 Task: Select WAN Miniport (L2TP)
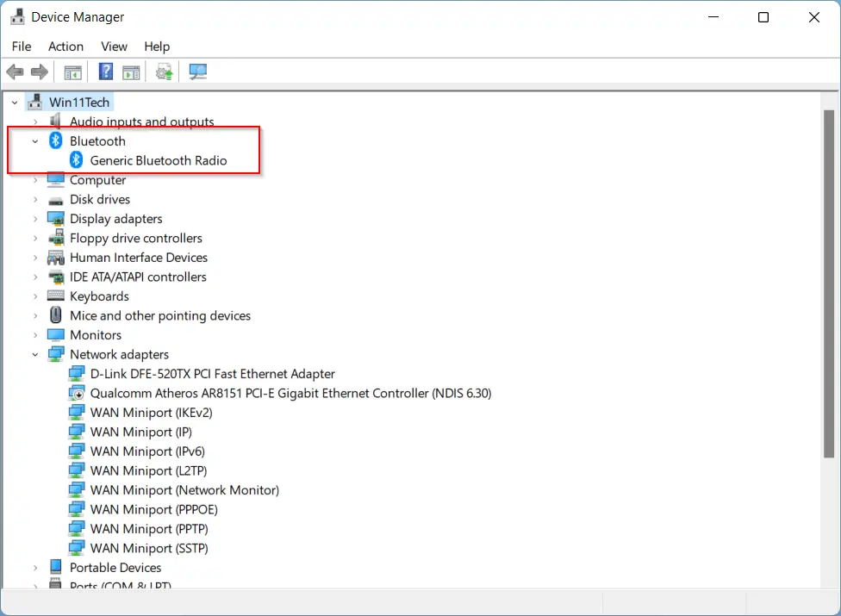tap(148, 470)
